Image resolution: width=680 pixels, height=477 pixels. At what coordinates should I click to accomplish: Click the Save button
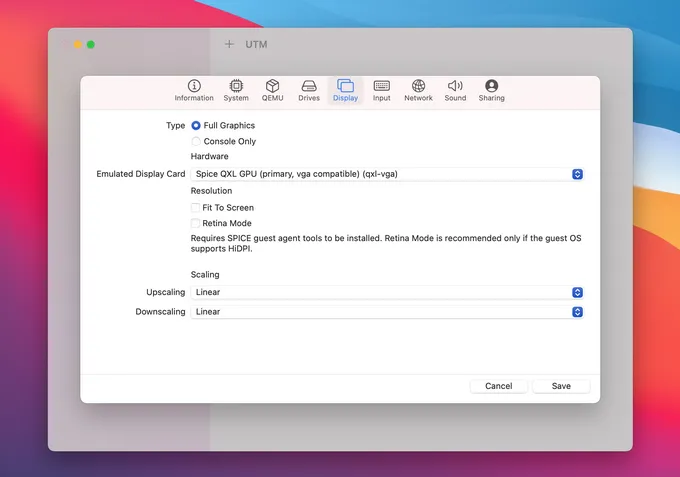(561, 386)
